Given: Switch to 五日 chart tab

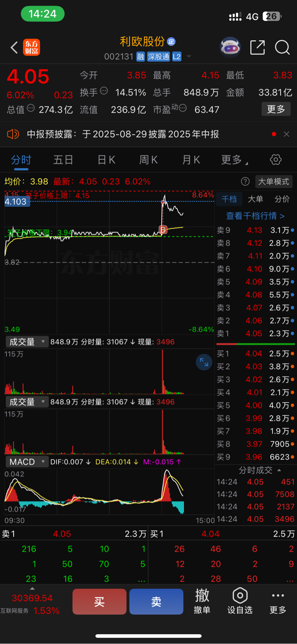Looking at the screenshot, I should click(63, 160).
